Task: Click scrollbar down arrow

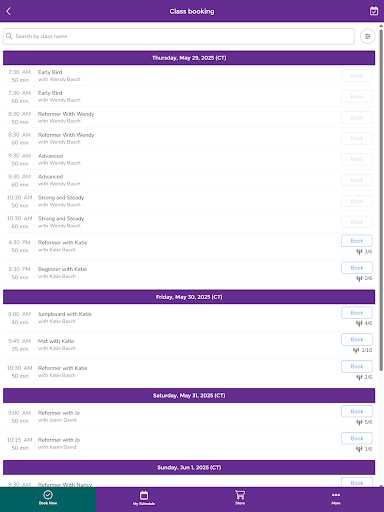Action: tap(381, 485)
